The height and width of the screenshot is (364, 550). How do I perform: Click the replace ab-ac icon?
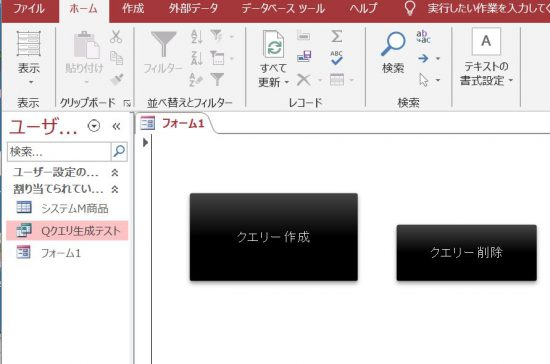[x=423, y=36]
